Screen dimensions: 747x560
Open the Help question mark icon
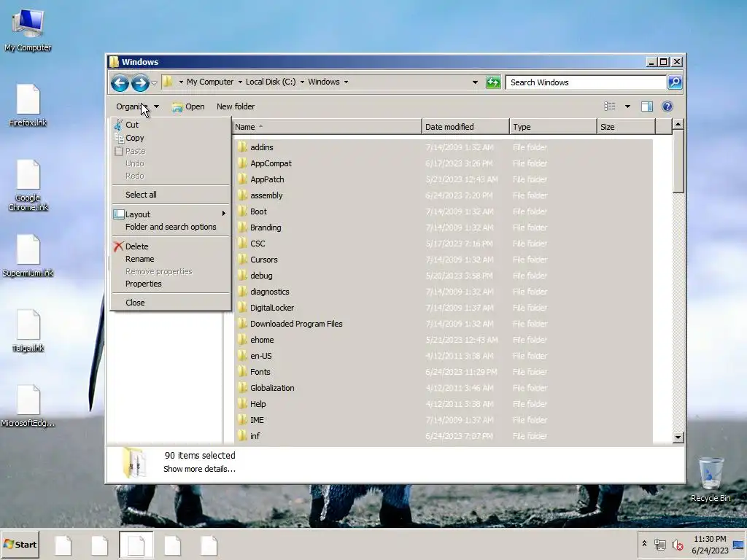point(667,106)
